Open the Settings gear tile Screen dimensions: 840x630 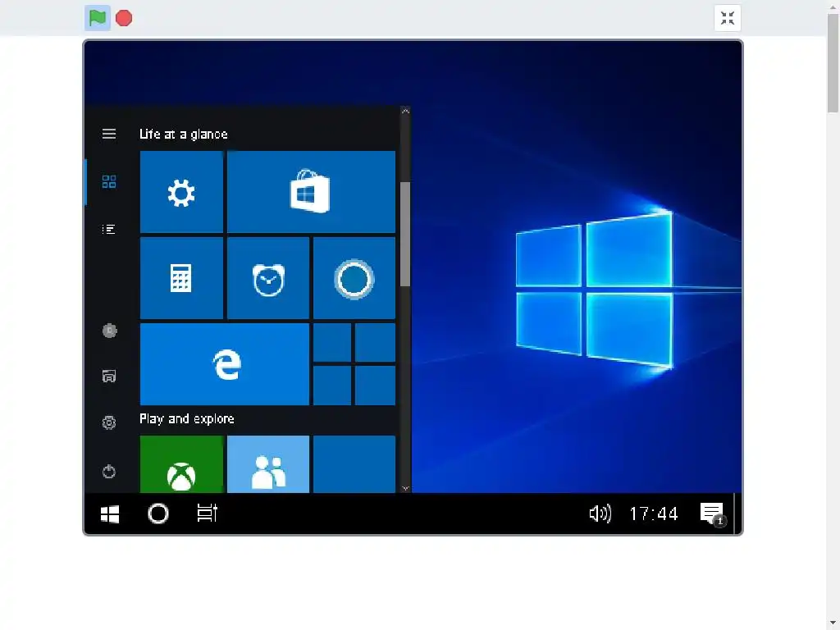point(181,192)
